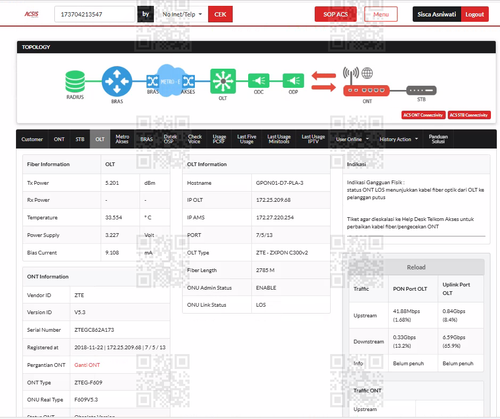Viewport: 500px width, 419px height.
Task: Open the Dutek CISP tab
Action: tap(170, 139)
